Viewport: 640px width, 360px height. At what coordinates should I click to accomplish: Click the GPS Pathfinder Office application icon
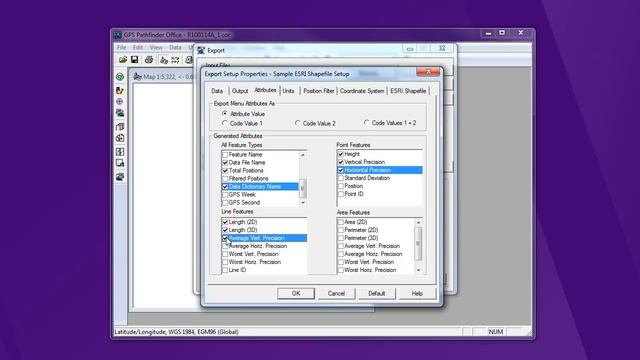[118, 35]
